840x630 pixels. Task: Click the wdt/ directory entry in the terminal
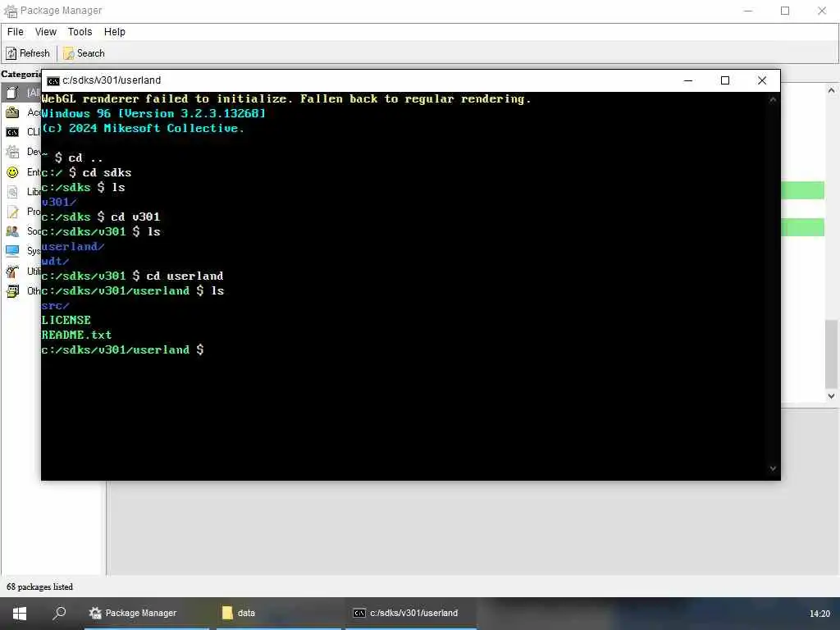55,262
